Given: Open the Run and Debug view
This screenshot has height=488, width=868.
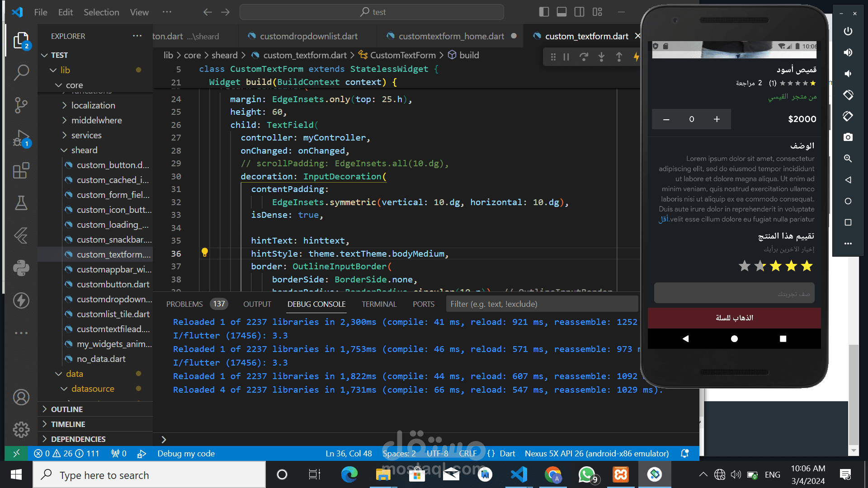Looking at the screenshot, I should [21, 138].
